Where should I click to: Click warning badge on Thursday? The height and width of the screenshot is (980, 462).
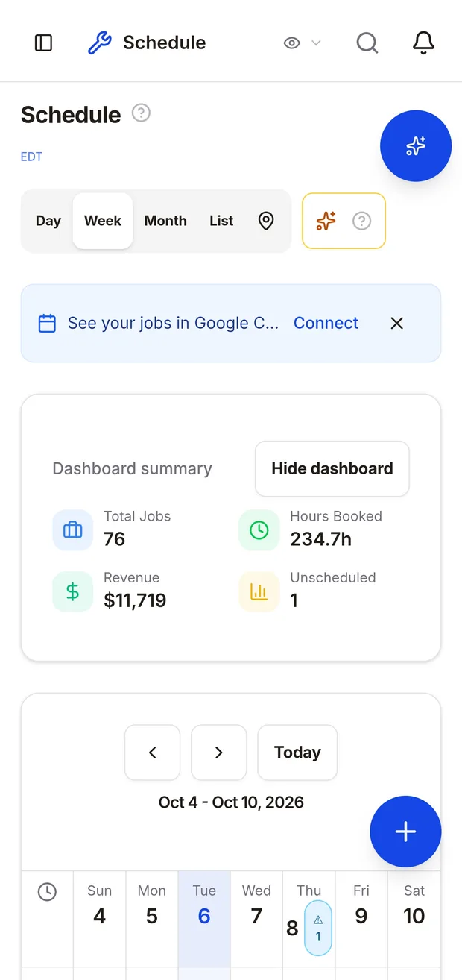tap(318, 928)
